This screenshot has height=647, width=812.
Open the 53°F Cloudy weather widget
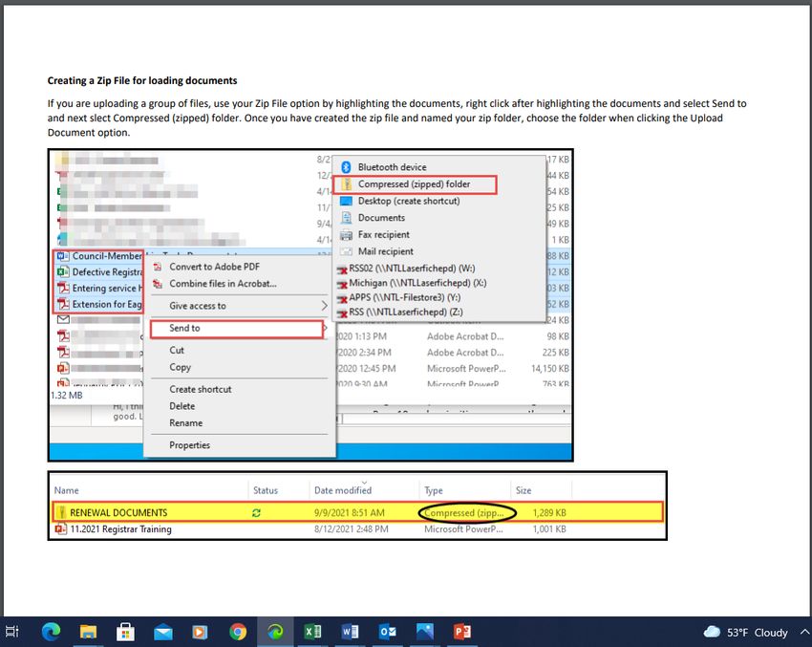[x=745, y=632]
